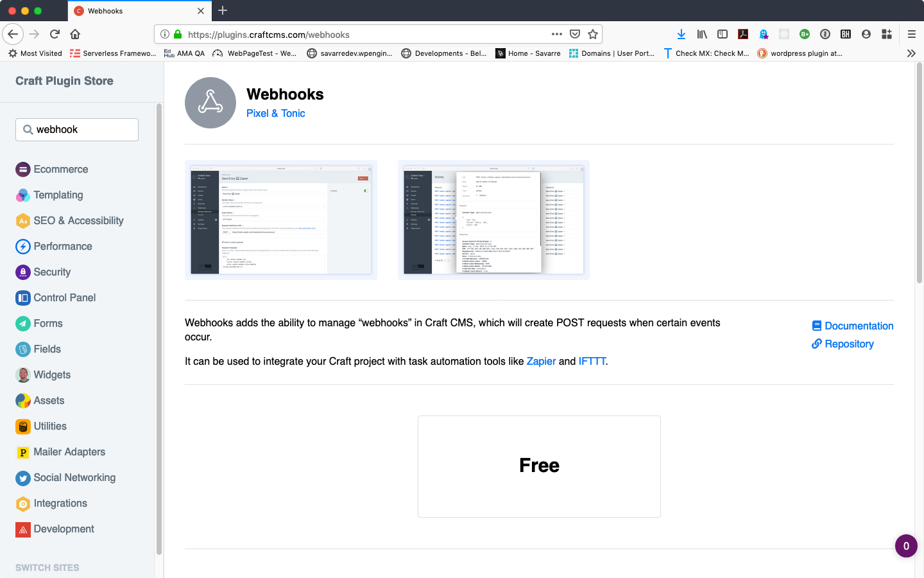The width and height of the screenshot is (924, 578).
Task: Click the Craft Plugin Store heading
Action: 64,81
